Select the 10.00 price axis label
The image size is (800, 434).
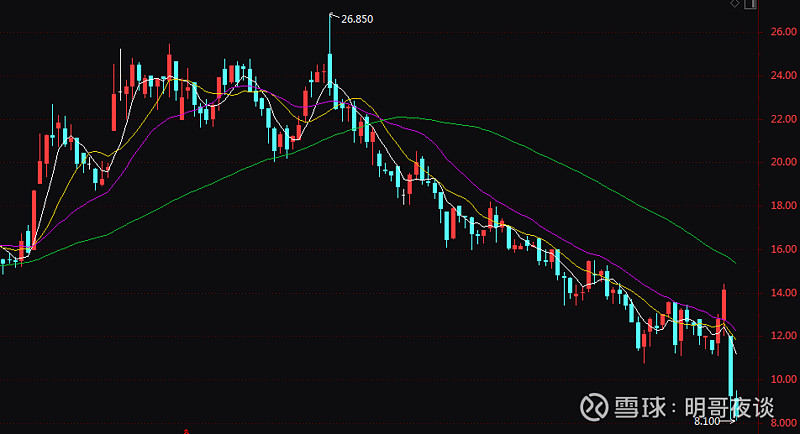(784, 379)
